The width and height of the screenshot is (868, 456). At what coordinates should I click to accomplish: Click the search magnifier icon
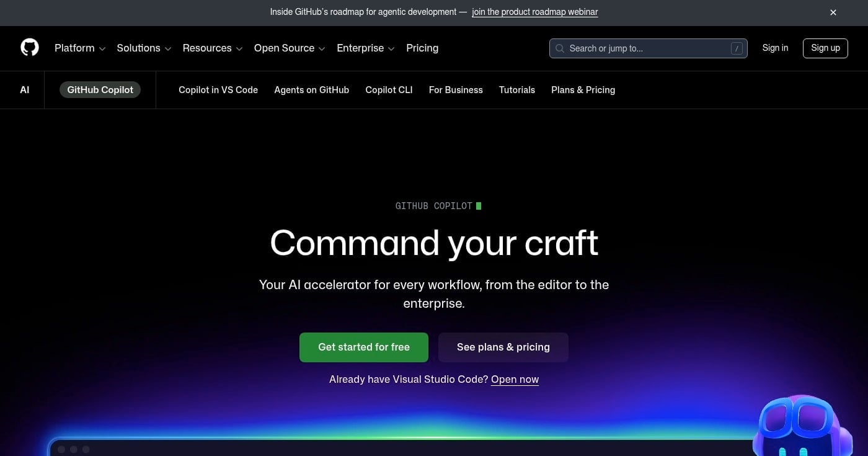[560, 48]
